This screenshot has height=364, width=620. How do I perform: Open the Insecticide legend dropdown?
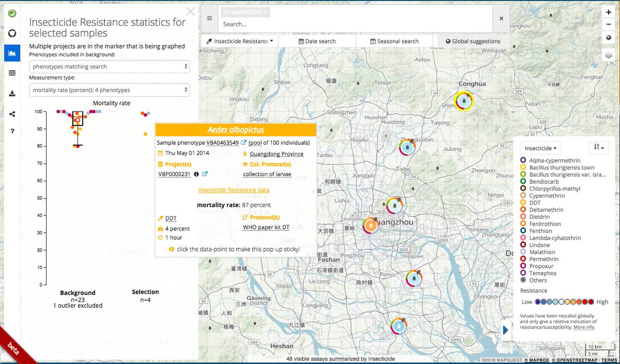pos(539,148)
